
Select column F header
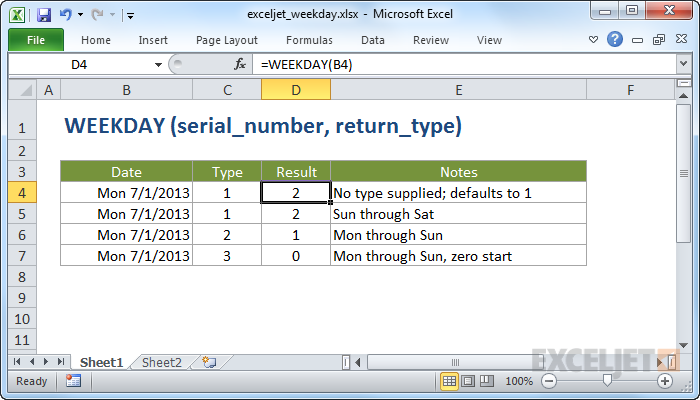point(630,90)
